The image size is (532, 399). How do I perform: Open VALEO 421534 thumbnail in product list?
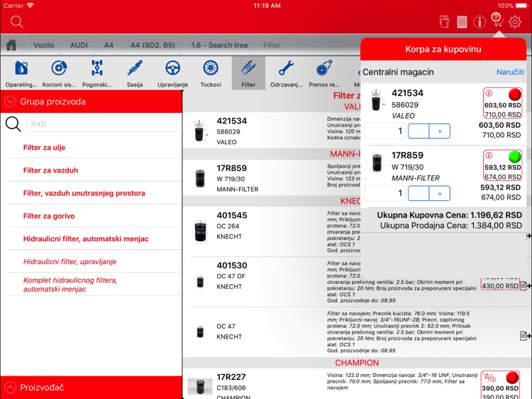(199, 131)
